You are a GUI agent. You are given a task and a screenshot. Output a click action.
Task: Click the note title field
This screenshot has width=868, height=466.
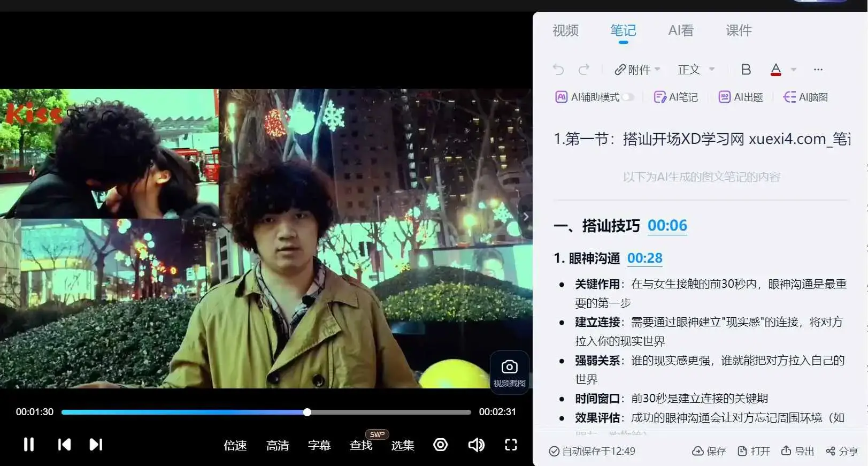(x=702, y=139)
